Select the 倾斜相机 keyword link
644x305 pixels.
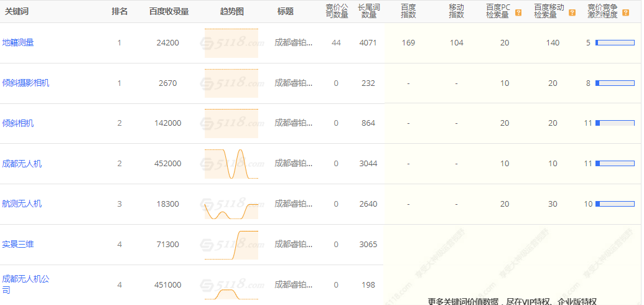pyautogui.click(x=18, y=123)
